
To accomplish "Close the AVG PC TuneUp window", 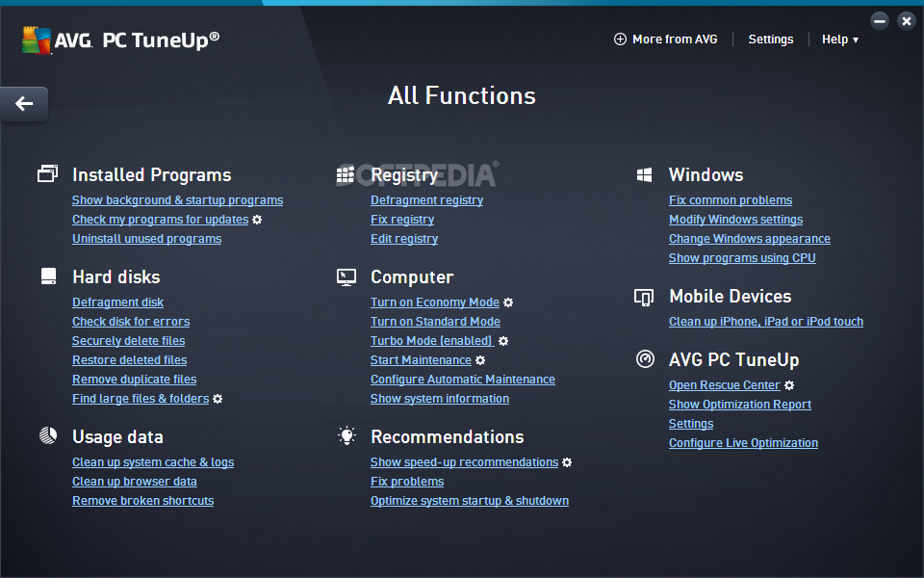I will click(907, 21).
